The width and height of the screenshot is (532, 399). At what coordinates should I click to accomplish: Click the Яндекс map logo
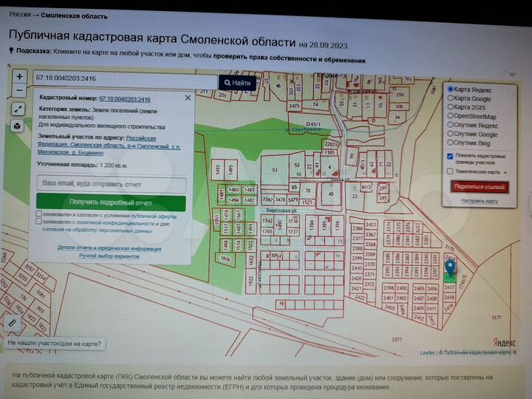(504, 343)
